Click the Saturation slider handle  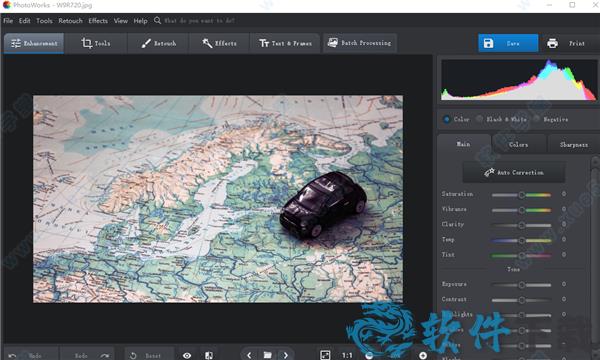pos(522,195)
